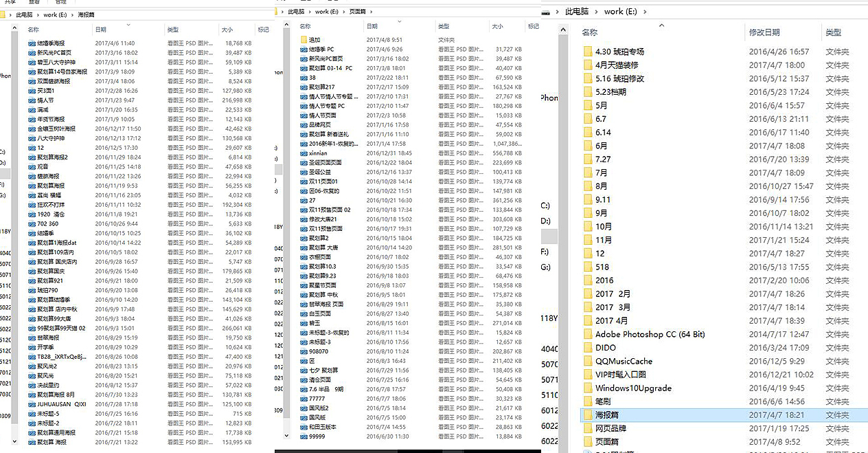Click PSD icon of 满减 file
The image size is (868, 453).
coord(32,109)
